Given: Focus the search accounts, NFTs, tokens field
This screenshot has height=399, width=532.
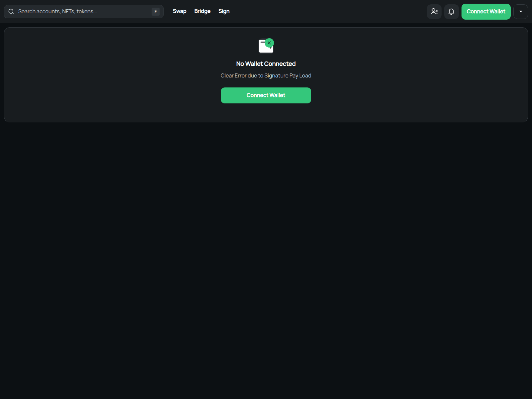Looking at the screenshot, I should point(83,12).
